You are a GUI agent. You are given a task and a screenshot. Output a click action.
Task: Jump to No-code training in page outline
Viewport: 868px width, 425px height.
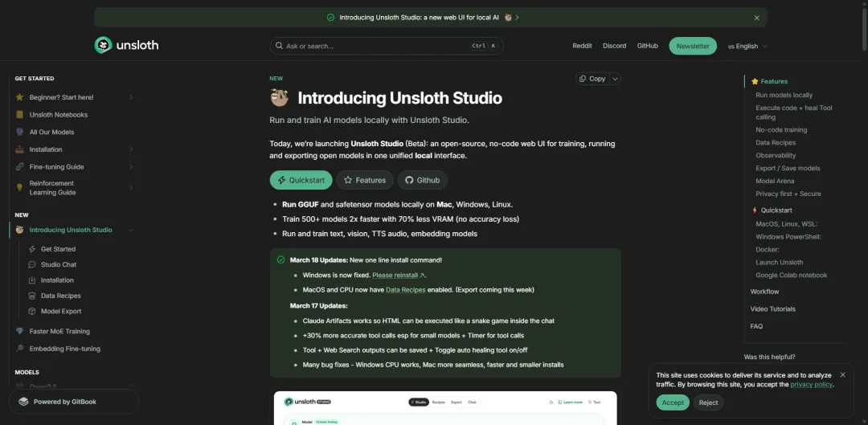click(x=780, y=130)
